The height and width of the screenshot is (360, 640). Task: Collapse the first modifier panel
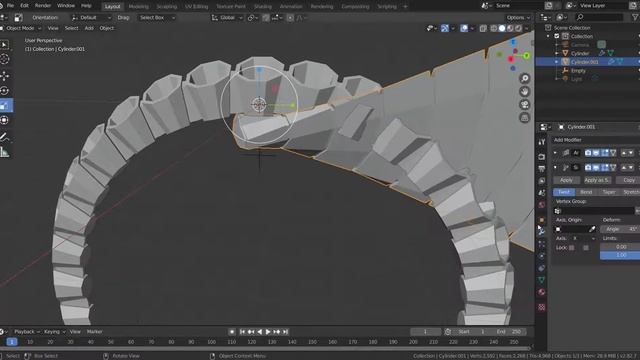[x=555, y=153]
